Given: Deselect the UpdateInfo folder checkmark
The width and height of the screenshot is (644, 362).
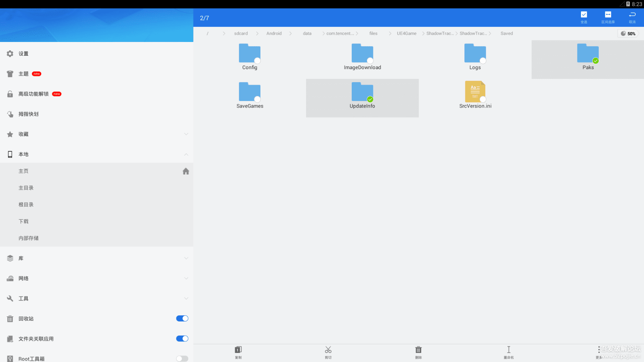Looking at the screenshot, I should click(x=370, y=99).
